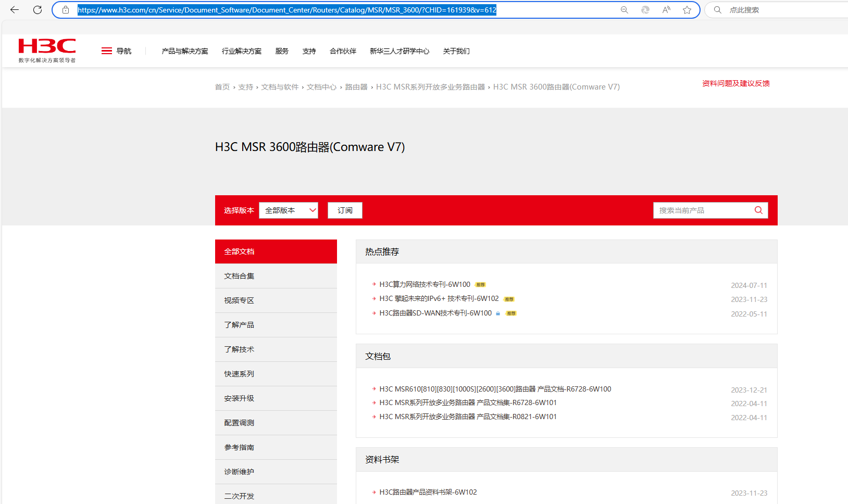The image size is (848, 504).
Task: Open 行业解决方案 menu
Action: (242, 51)
